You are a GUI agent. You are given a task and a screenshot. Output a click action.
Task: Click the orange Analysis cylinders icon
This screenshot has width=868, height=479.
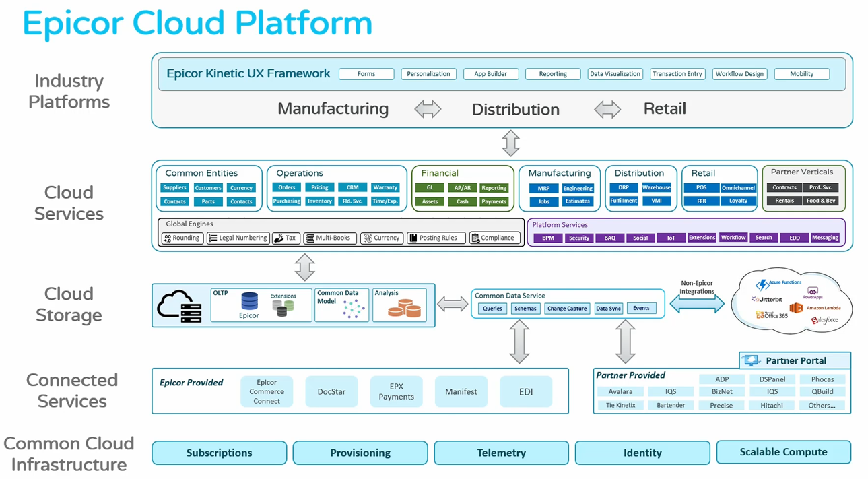point(404,308)
